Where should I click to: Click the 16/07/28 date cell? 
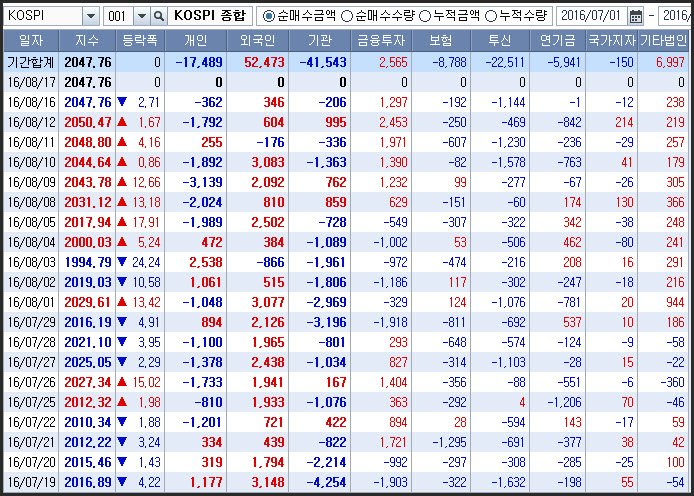31,342
